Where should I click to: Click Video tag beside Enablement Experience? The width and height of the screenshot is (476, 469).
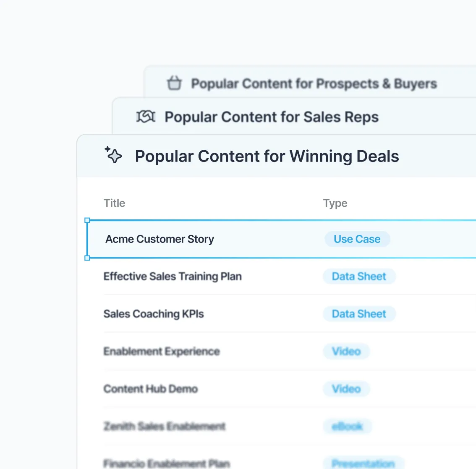click(346, 351)
